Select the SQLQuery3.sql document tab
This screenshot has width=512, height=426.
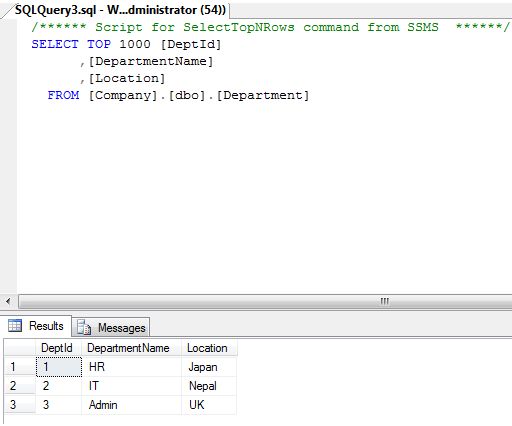(120, 10)
